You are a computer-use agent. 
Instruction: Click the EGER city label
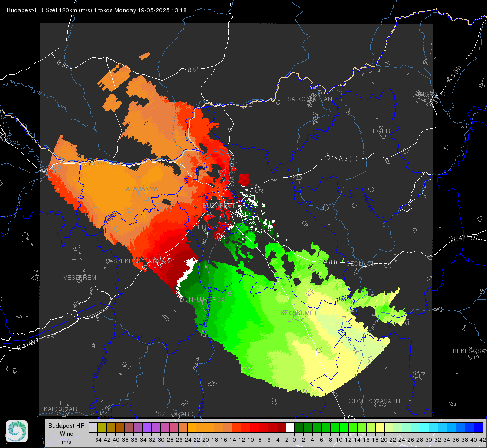coord(381,131)
